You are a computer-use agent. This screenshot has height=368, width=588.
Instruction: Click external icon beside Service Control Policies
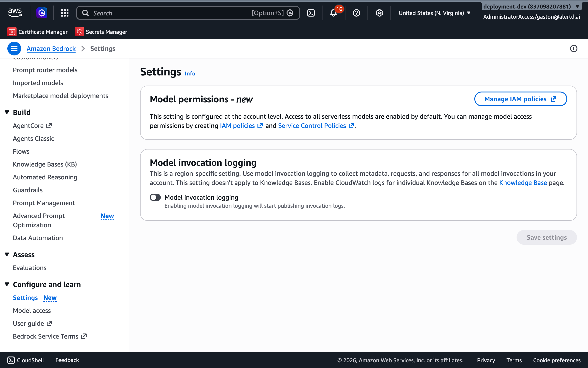[x=351, y=126]
